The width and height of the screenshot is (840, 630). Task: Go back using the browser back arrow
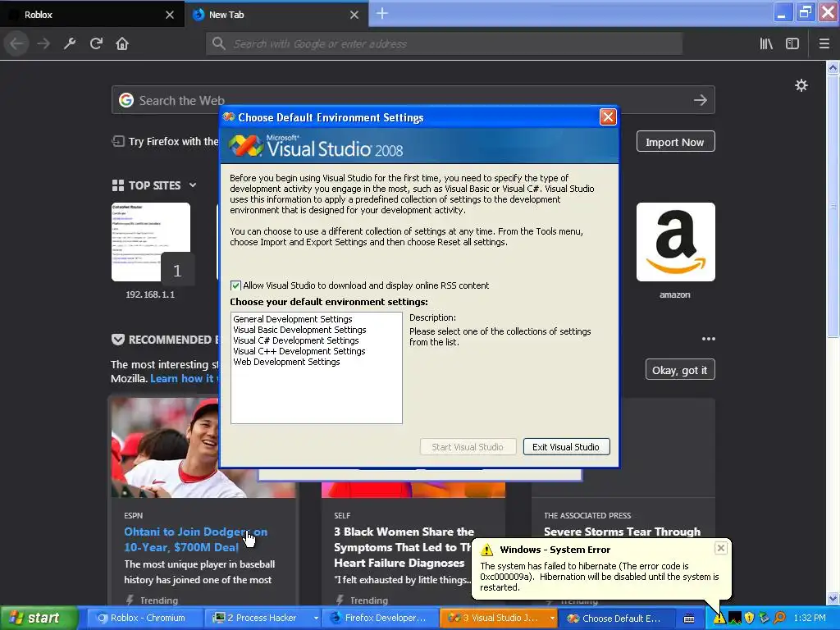[16, 43]
